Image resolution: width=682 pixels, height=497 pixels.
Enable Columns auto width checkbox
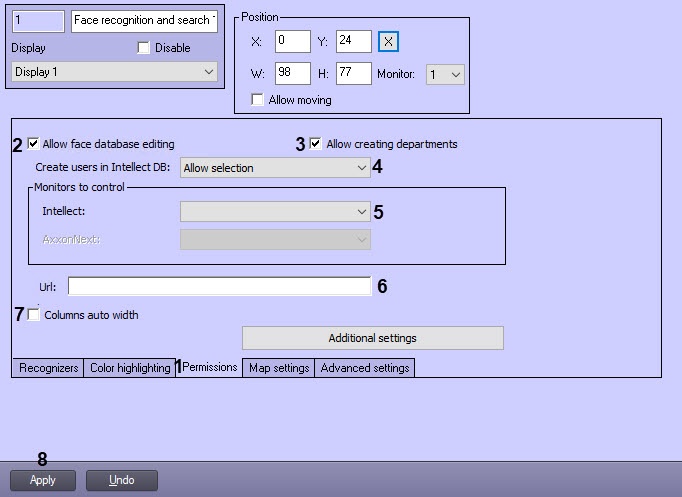click(x=33, y=314)
